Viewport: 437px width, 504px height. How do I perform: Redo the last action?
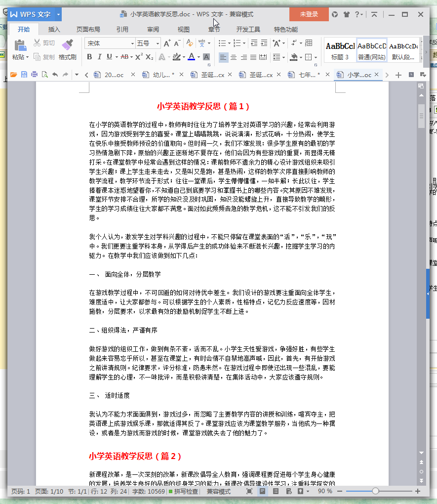click(x=65, y=75)
